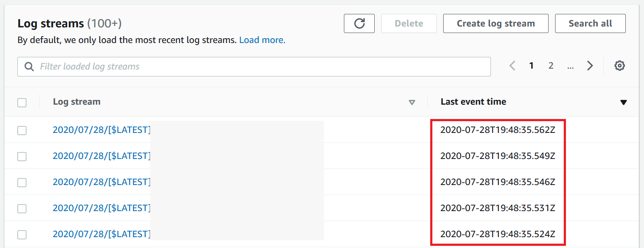This screenshot has height=248, width=644.
Task: Click the Search all button
Action: tap(590, 23)
